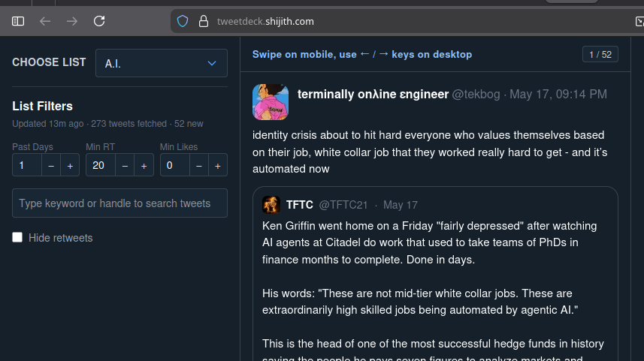The width and height of the screenshot is (644, 361).
Task: Click the keyword or handle search box
Action: [x=119, y=203]
